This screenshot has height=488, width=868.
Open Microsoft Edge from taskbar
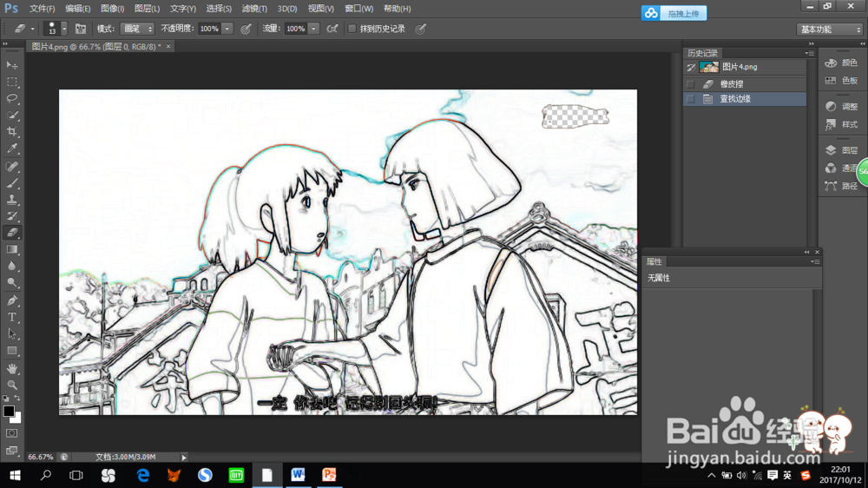(x=143, y=475)
